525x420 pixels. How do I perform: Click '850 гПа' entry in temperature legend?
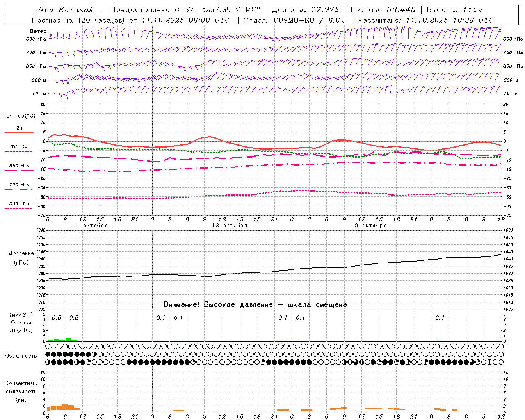coord(19,166)
